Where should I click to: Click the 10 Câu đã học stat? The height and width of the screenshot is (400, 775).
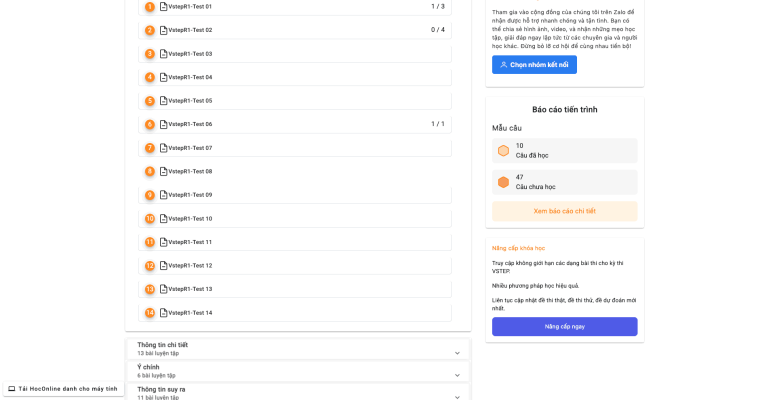[564, 150]
